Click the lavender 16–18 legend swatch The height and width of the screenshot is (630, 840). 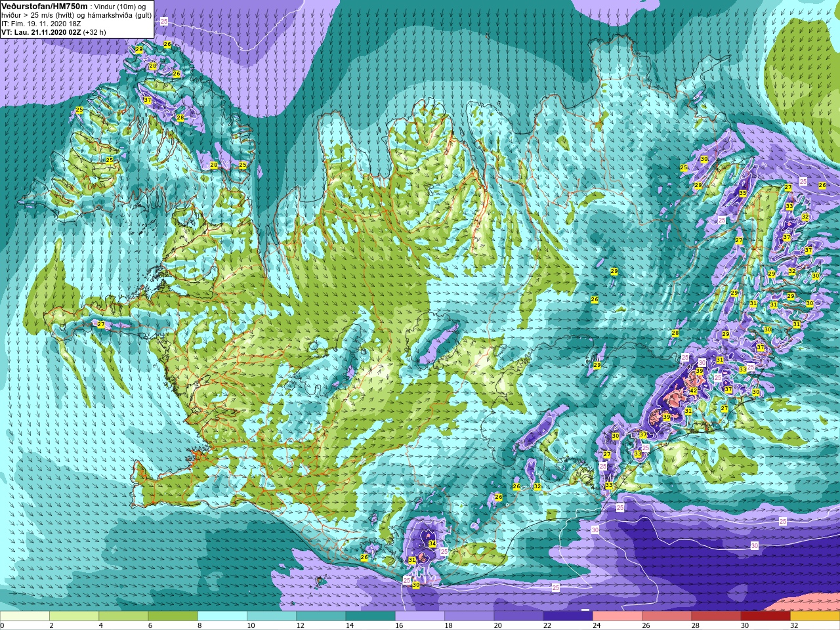[x=420, y=616]
